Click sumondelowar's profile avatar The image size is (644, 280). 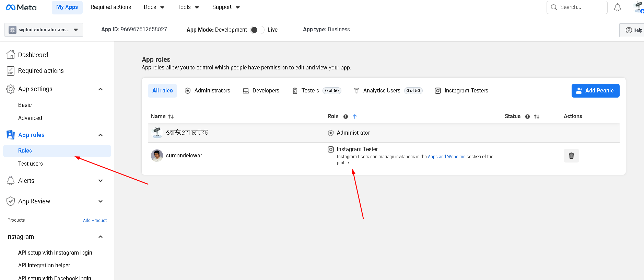tap(157, 156)
